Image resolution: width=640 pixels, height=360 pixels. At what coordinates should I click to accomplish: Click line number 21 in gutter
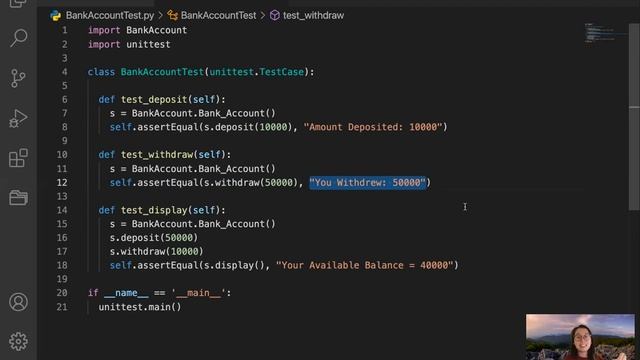click(62, 307)
